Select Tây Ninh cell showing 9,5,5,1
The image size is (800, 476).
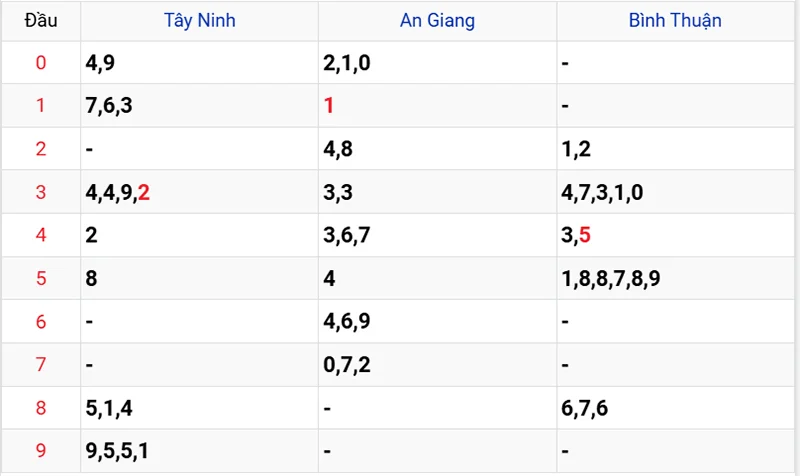(118, 451)
